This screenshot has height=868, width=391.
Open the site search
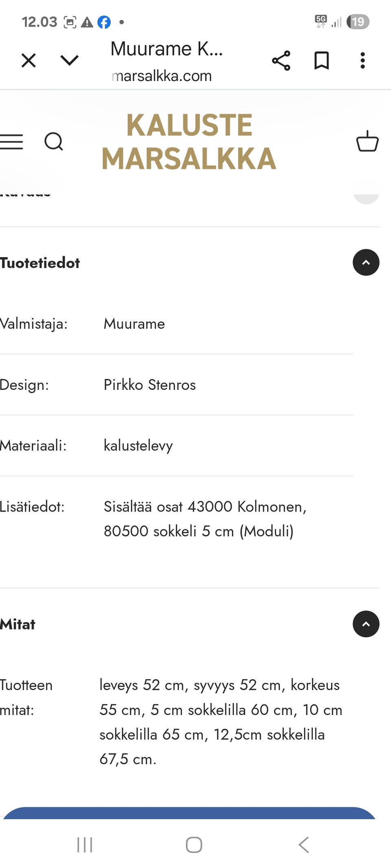54,142
